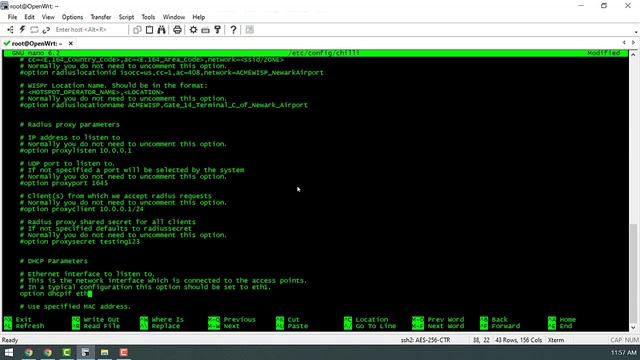This screenshot has width=640, height=360.
Task: Open the first Chrome taskbar icon
Action: point(29,352)
